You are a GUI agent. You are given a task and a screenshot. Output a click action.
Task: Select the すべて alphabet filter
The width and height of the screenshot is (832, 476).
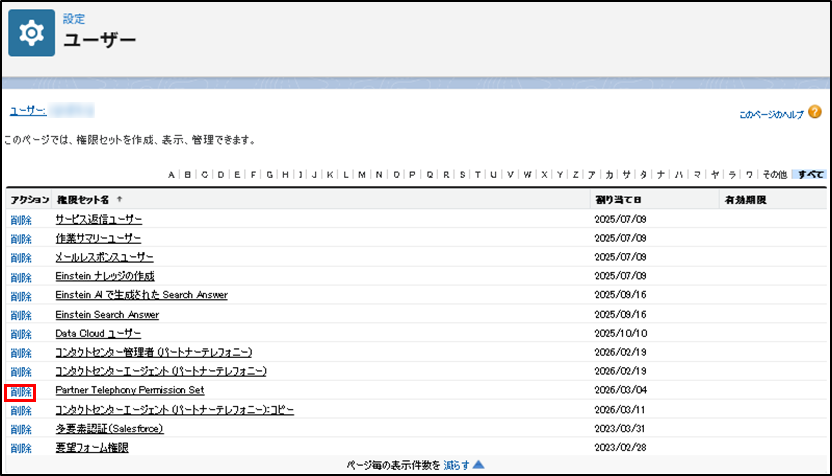[811, 175]
